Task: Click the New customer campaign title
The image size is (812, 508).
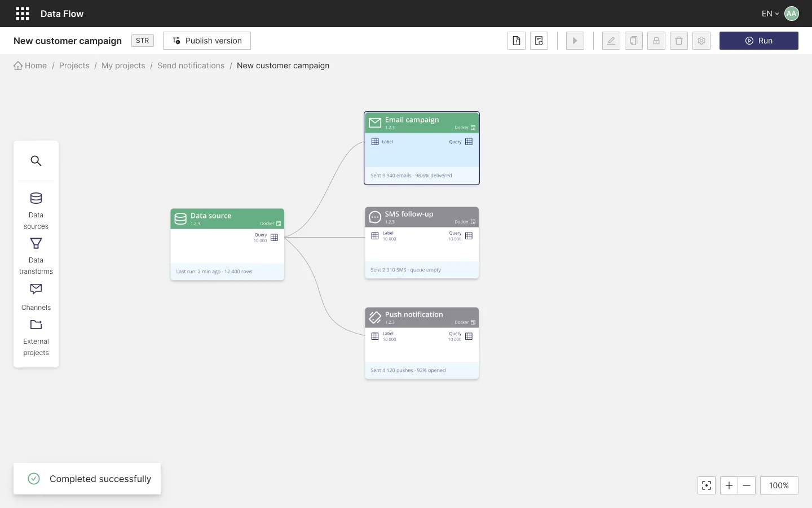Action: click(x=68, y=41)
